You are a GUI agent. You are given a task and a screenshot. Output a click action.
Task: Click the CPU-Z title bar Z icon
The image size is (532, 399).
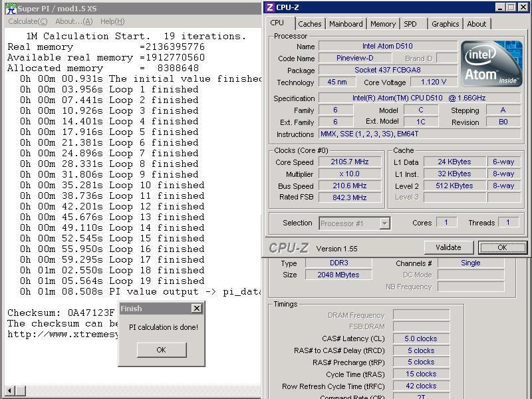pyautogui.click(x=270, y=7)
